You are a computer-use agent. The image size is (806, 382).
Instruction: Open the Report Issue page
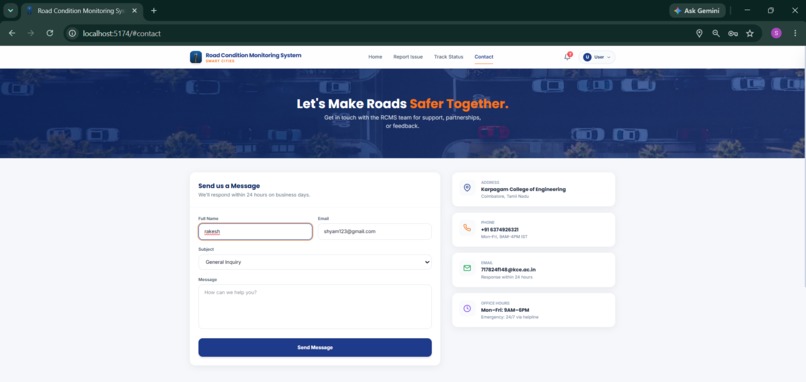(408, 57)
